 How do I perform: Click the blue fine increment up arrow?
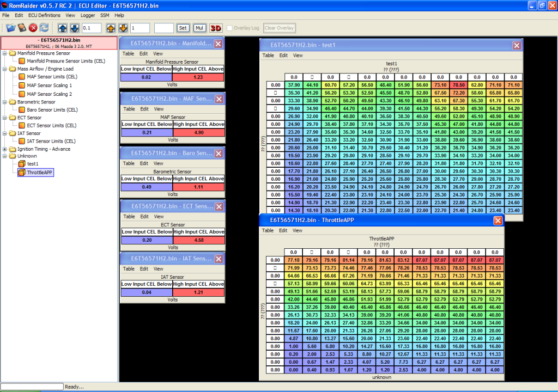tap(63, 28)
